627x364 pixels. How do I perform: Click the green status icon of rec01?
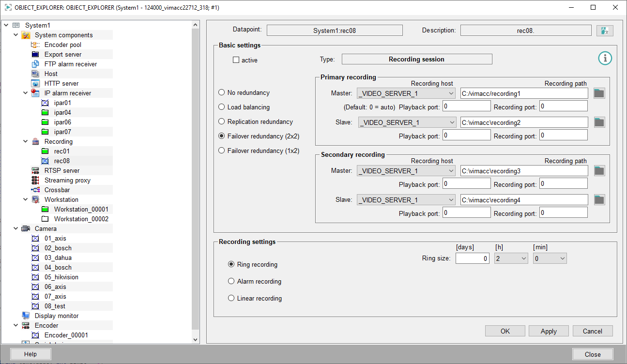click(45, 151)
